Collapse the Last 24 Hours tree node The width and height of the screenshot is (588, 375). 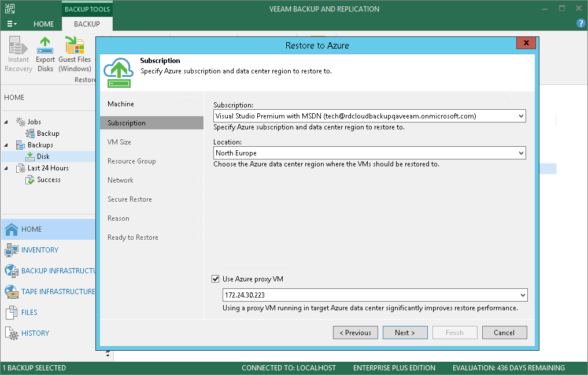click(6, 169)
